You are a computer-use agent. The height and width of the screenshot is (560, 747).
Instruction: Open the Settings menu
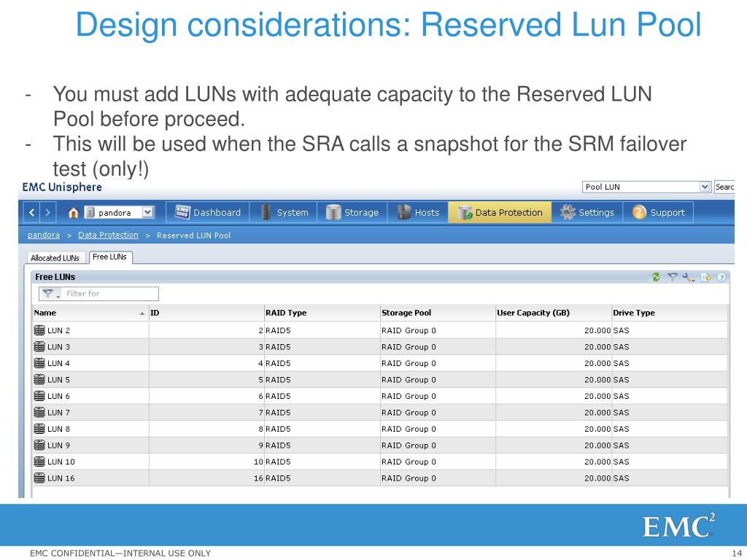pyautogui.click(x=587, y=212)
